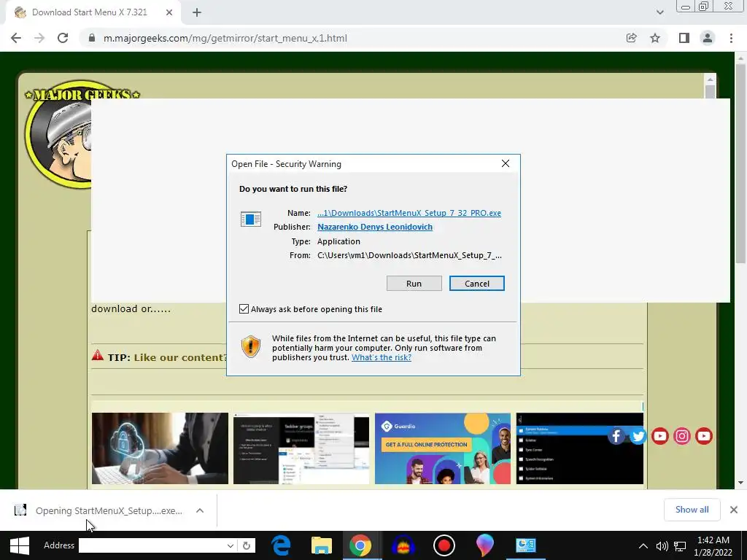Click the Like our content tip text
Viewport: 747px width, 560px height.
(180, 357)
